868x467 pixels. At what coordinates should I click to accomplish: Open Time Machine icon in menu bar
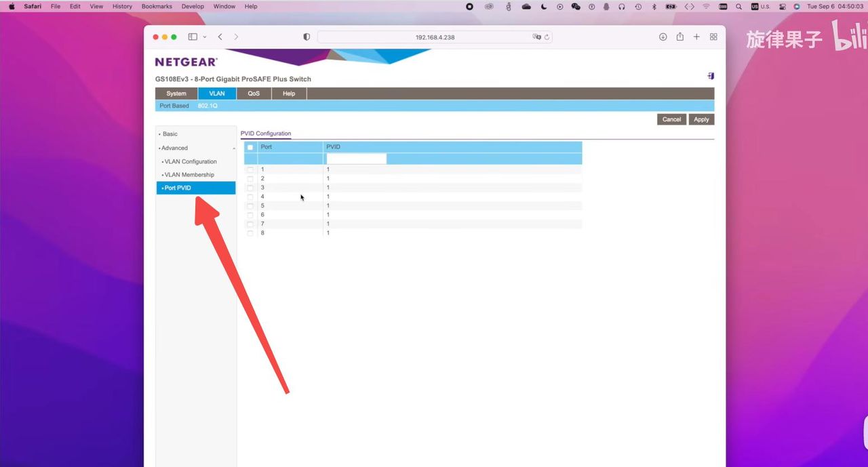(638, 6)
